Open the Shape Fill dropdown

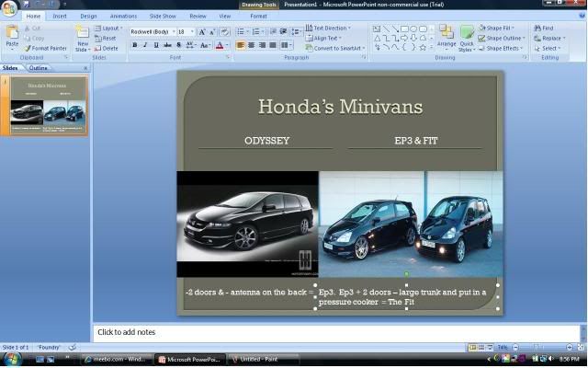pyautogui.click(x=496, y=29)
